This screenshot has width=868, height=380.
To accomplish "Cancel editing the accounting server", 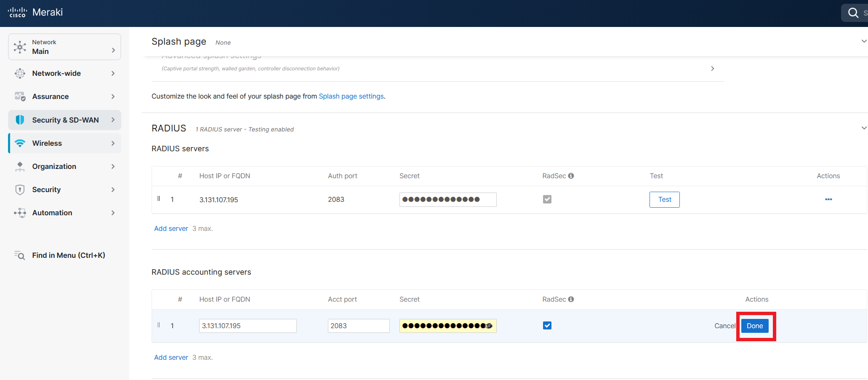I will pos(725,326).
